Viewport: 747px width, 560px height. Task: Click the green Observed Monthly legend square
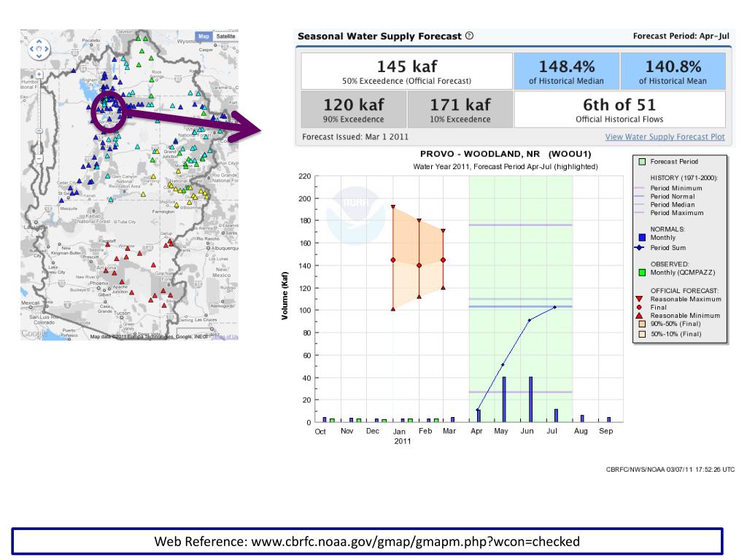(x=642, y=273)
